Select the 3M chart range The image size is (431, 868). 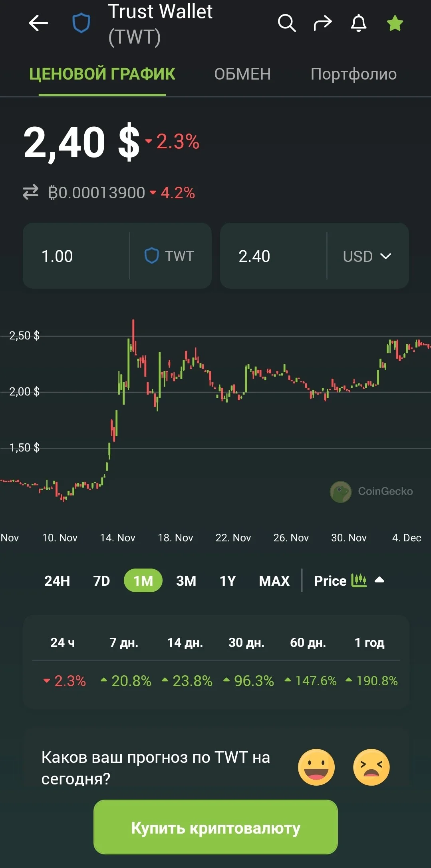(186, 581)
